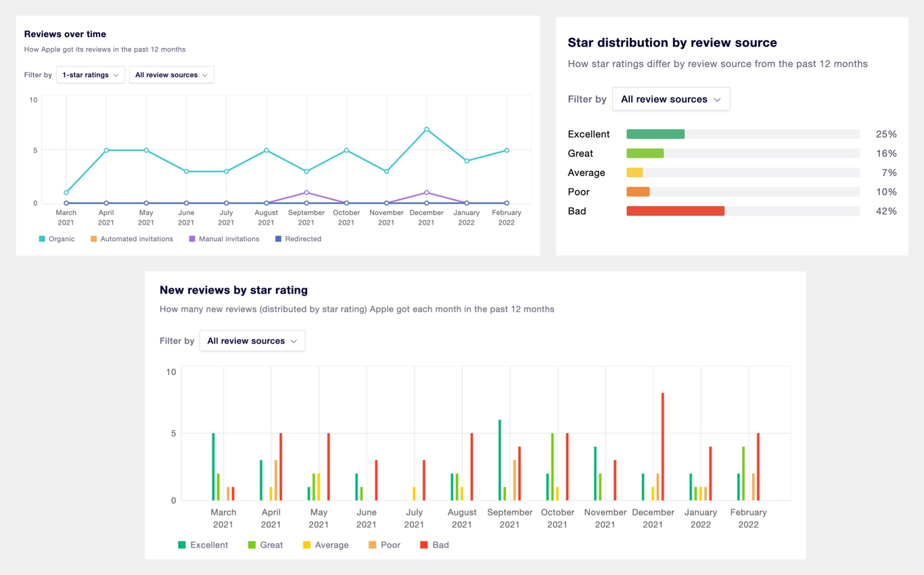The image size is (924, 575).
Task: Click the Redirected legend icon
Action: (x=279, y=239)
